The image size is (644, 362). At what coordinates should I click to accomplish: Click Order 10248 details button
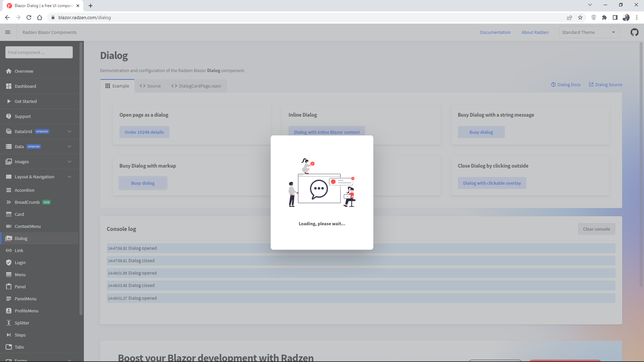144,132
